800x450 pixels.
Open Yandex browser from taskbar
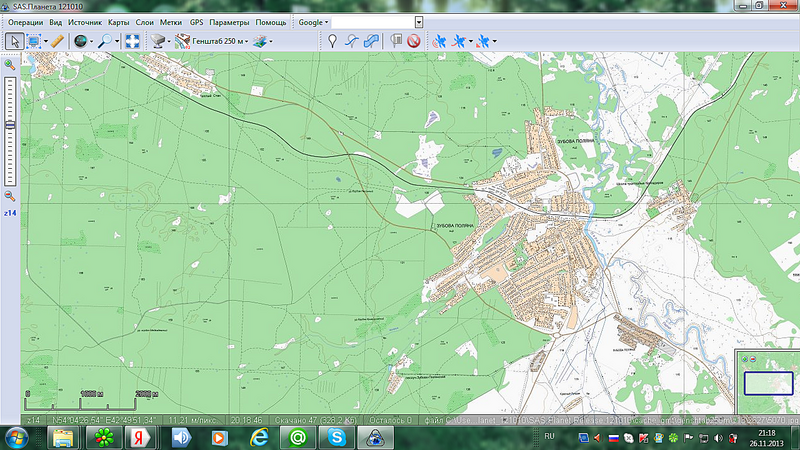tap(140, 438)
